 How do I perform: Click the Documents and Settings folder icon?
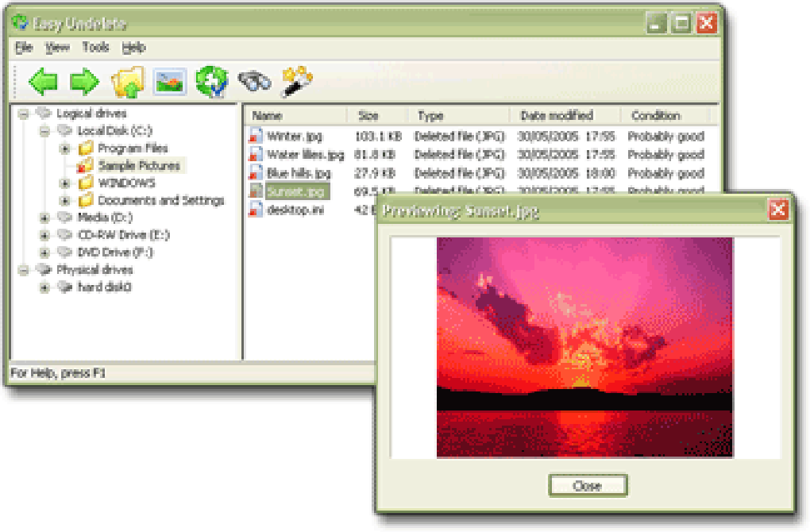[x=86, y=200]
